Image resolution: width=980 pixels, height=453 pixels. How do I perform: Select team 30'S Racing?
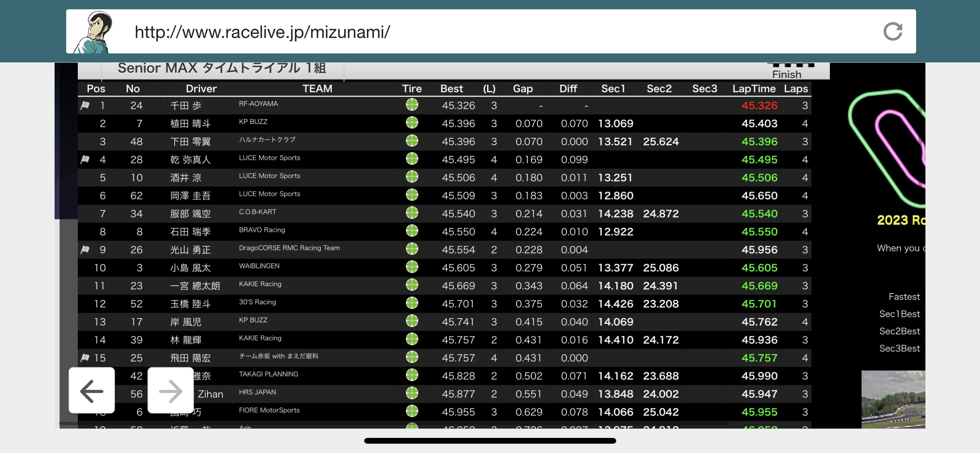257,302
